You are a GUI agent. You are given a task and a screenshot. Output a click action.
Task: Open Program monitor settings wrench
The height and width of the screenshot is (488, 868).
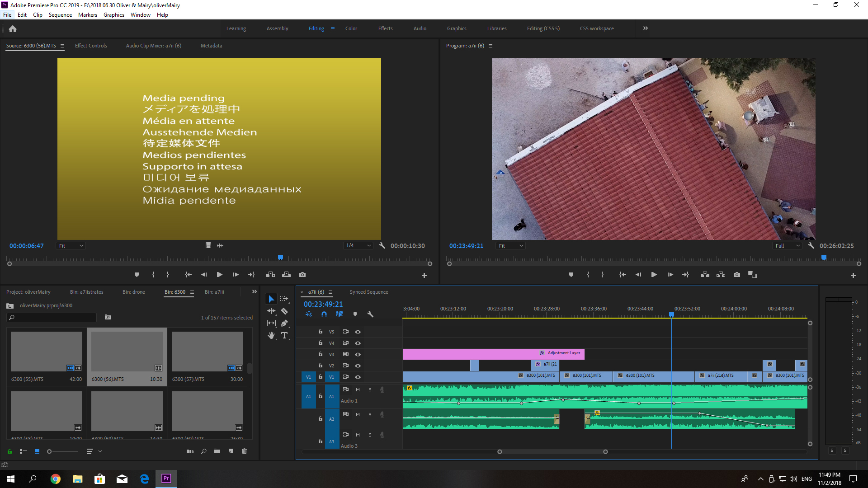point(811,245)
